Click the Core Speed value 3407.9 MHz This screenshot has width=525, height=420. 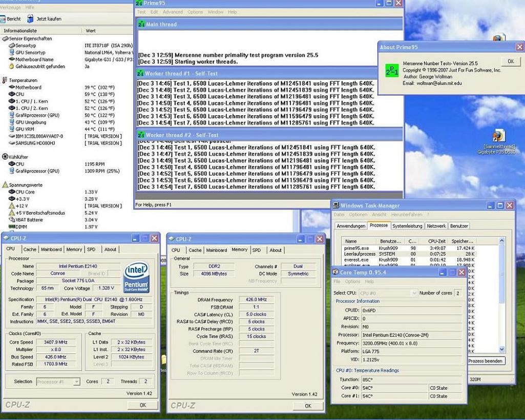(x=56, y=342)
